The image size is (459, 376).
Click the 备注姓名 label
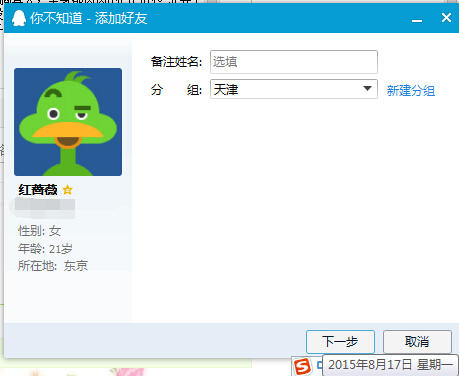tap(176, 62)
